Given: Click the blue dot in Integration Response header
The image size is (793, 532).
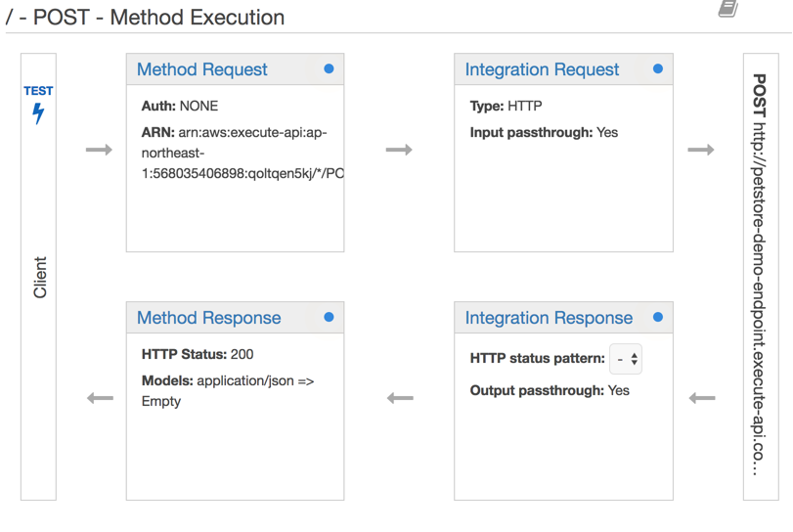Looking at the screenshot, I should [x=658, y=317].
